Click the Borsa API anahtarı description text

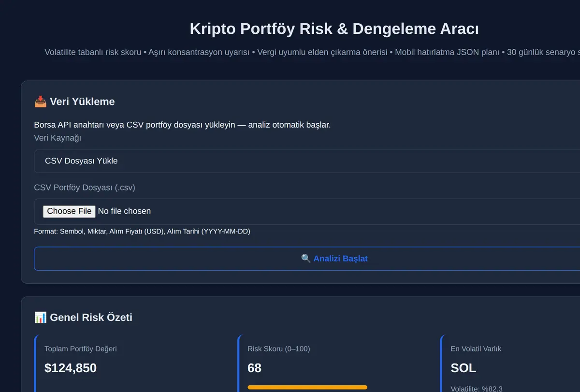182,125
